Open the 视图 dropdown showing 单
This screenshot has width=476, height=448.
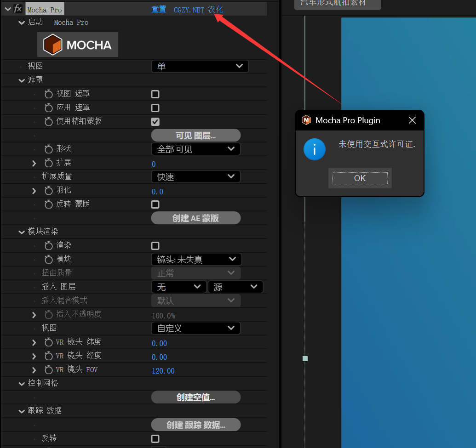[x=200, y=66]
